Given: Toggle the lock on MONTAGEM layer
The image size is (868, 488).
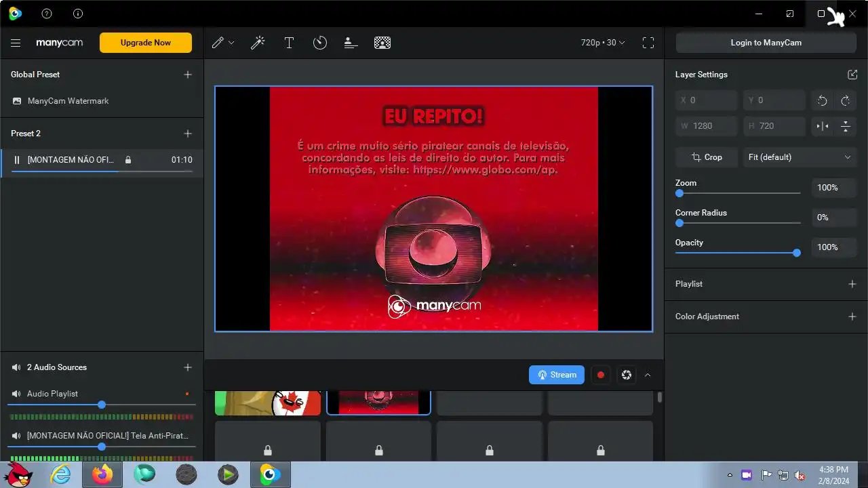Looking at the screenshot, I should pyautogui.click(x=128, y=160).
